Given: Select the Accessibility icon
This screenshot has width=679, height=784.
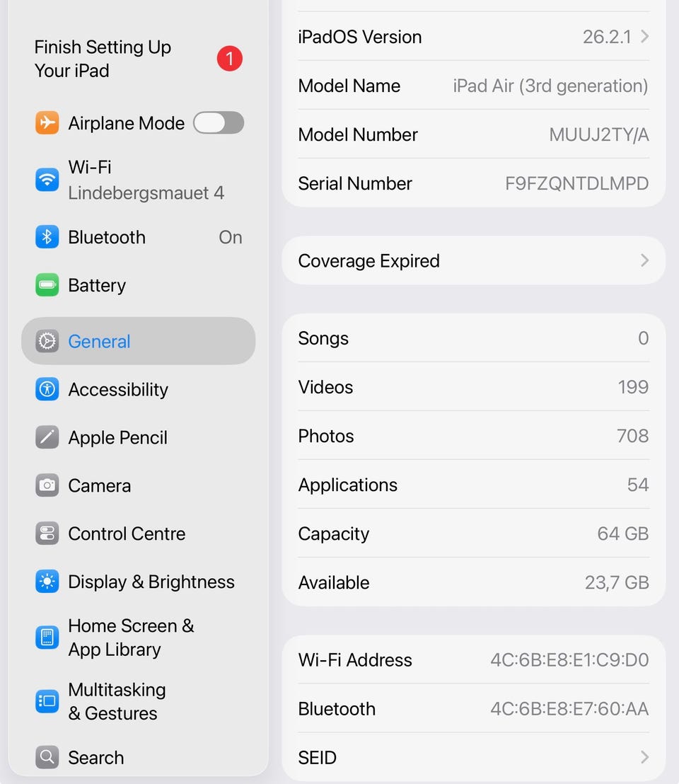Looking at the screenshot, I should (47, 389).
